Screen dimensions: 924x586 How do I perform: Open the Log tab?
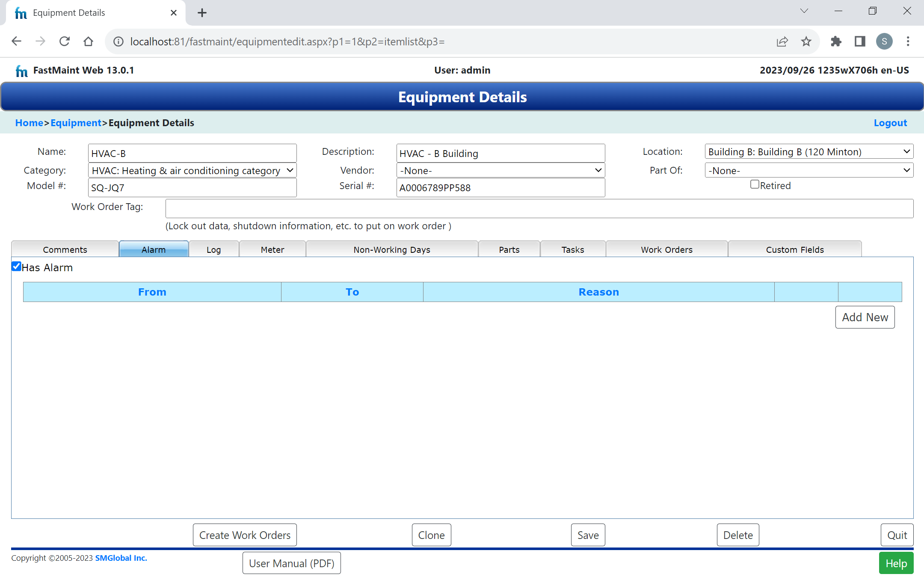click(x=213, y=249)
